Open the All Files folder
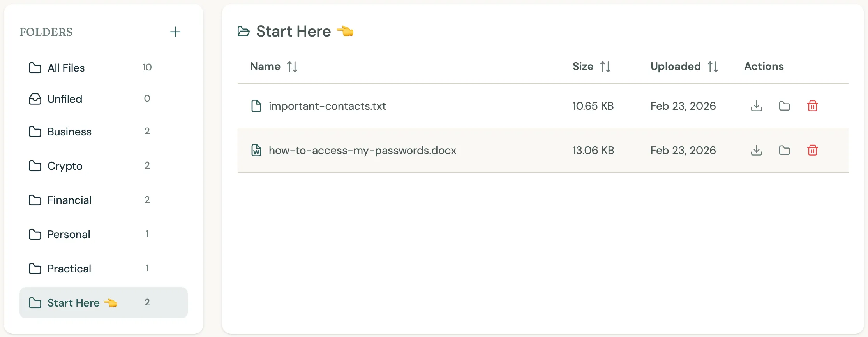The height and width of the screenshot is (337, 868). point(66,68)
